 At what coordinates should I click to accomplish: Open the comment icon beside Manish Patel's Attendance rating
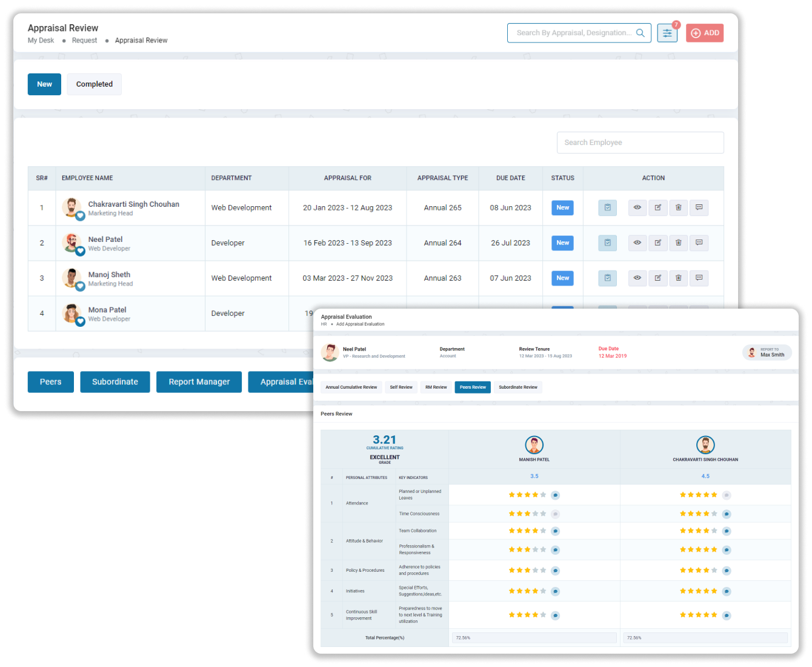pyautogui.click(x=555, y=495)
